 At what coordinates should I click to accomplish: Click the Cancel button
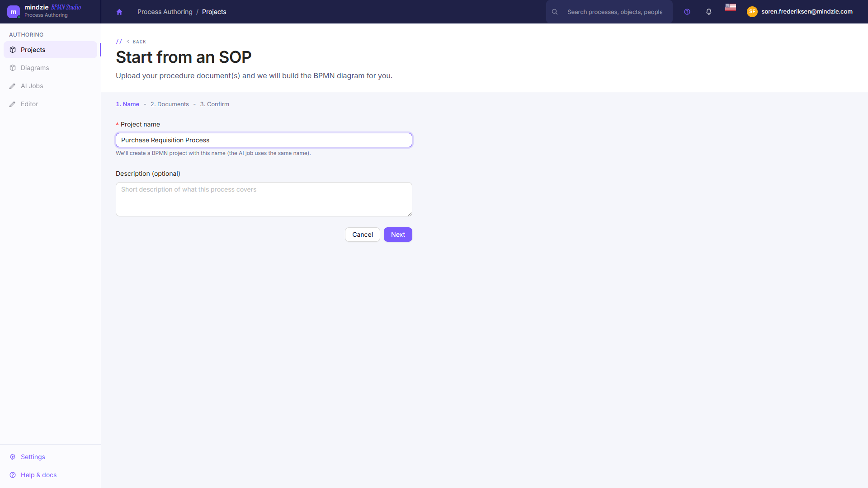pos(363,235)
